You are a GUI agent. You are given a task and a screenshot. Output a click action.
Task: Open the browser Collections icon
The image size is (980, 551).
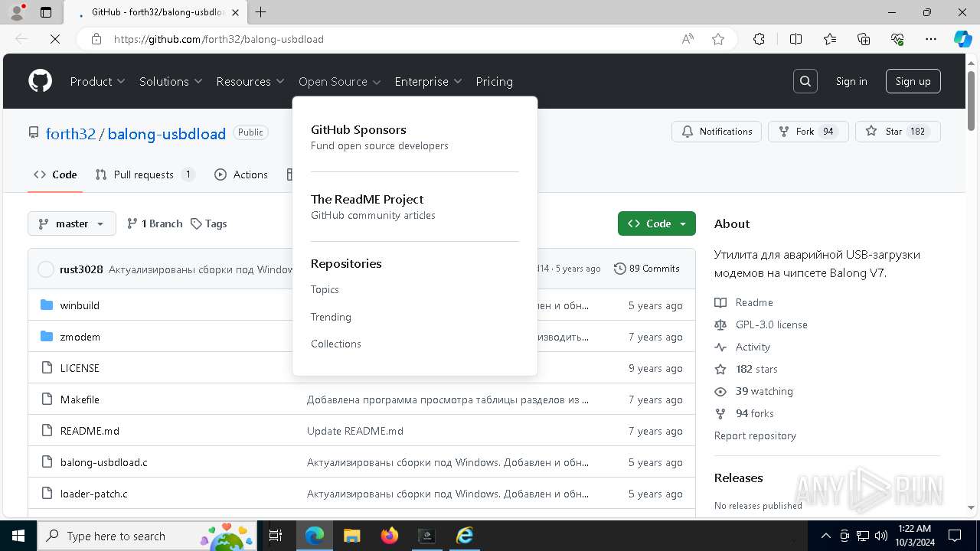click(864, 39)
